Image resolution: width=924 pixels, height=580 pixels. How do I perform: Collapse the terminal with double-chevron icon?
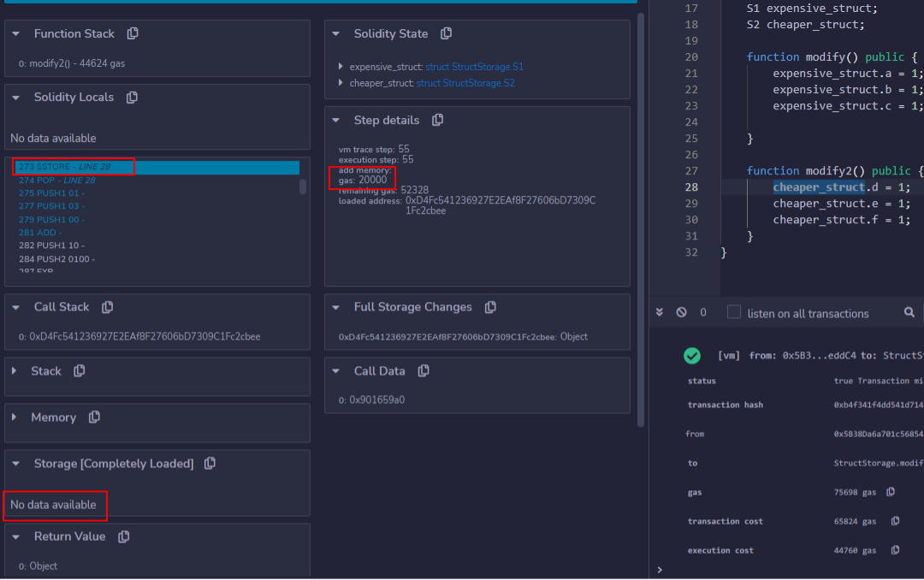pos(660,312)
